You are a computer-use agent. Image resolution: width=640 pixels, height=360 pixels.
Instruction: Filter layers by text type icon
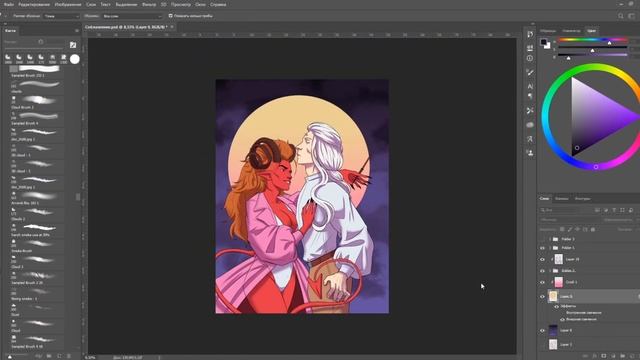614,210
